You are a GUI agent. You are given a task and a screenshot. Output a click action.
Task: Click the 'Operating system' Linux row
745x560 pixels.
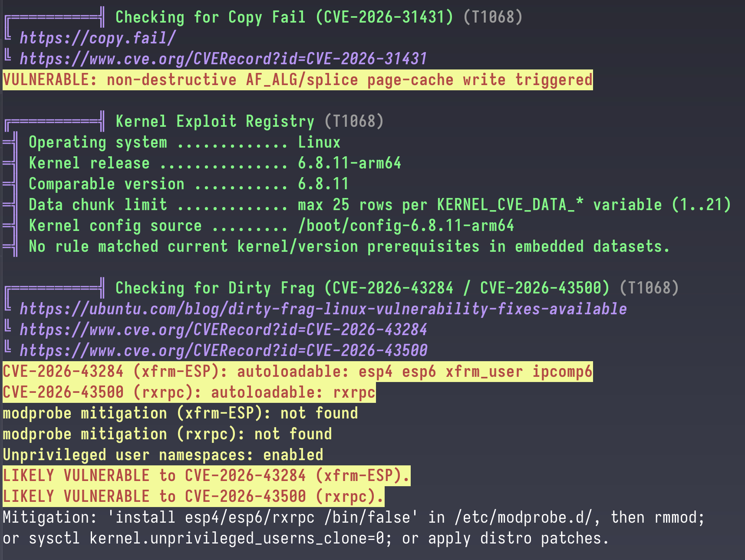click(185, 142)
